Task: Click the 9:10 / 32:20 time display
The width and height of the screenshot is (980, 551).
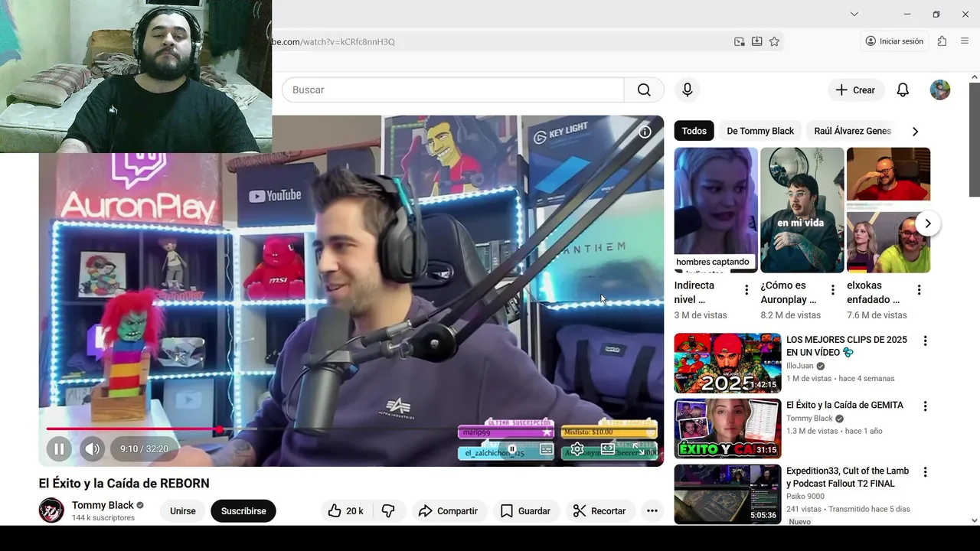Action: pos(144,449)
